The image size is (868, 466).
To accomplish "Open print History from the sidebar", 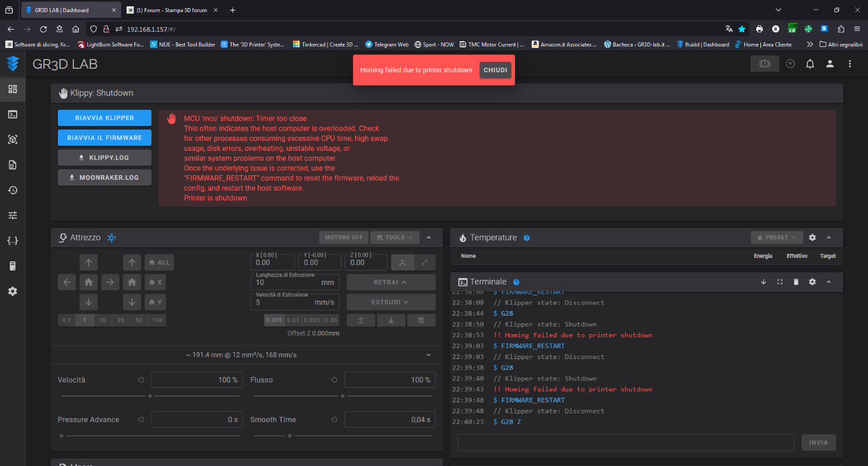I will coord(12,190).
